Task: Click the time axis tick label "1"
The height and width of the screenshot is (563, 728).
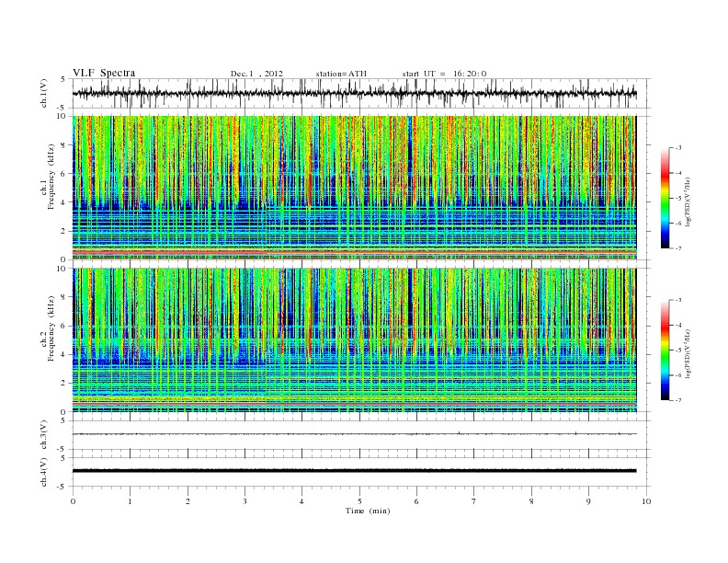Action: coord(130,501)
